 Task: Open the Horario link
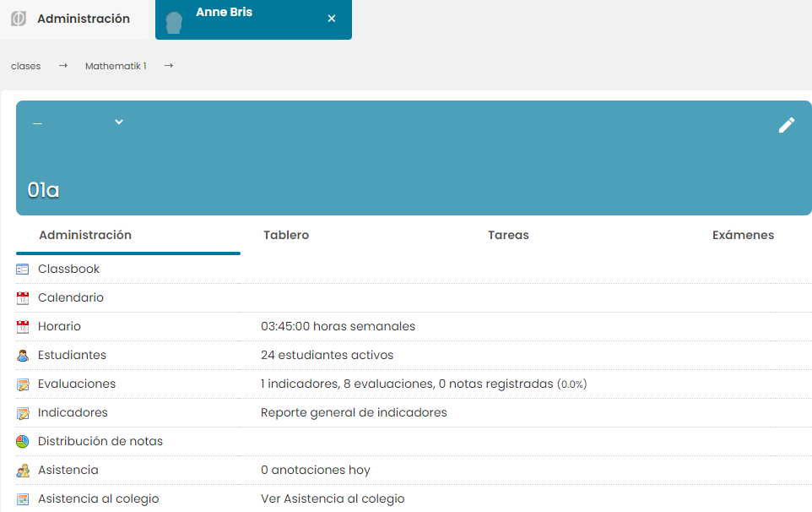pyautogui.click(x=59, y=326)
